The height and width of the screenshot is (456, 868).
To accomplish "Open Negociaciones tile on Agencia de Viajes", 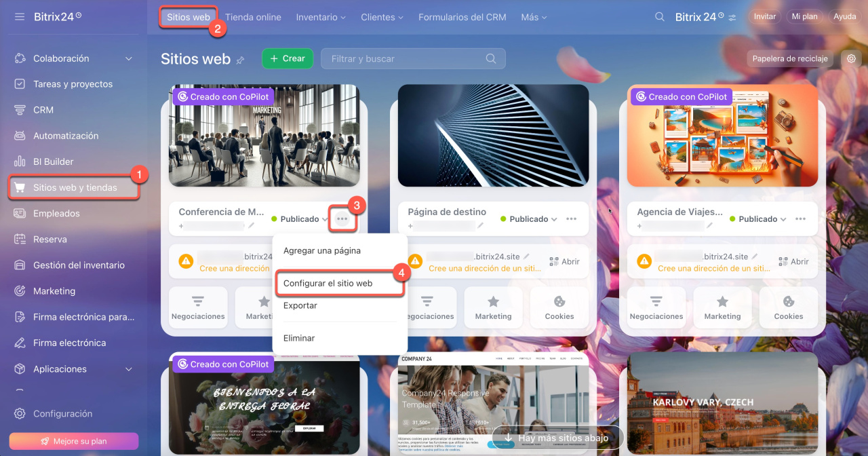I will pyautogui.click(x=656, y=307).
